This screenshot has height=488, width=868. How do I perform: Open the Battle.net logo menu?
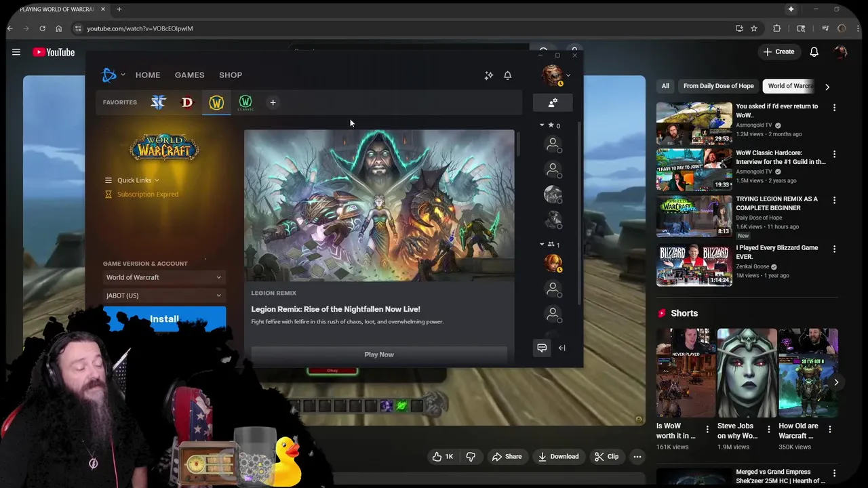(109, 75)
